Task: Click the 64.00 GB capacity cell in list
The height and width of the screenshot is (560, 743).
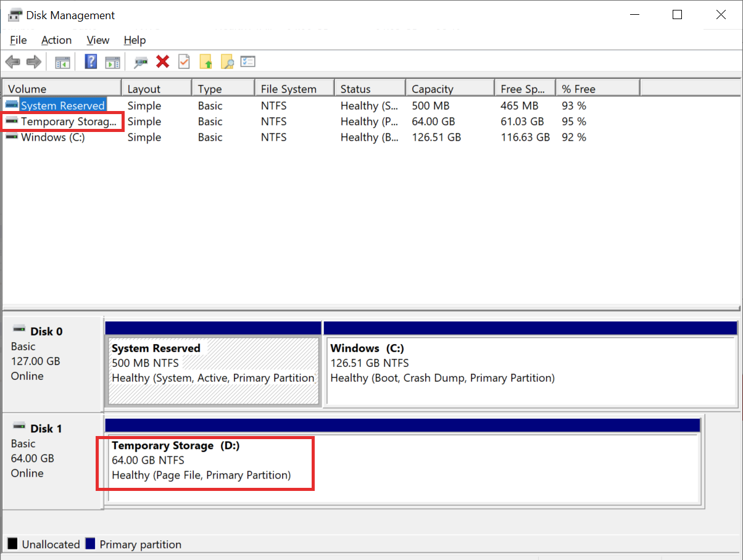Action: tap(433, 121)
